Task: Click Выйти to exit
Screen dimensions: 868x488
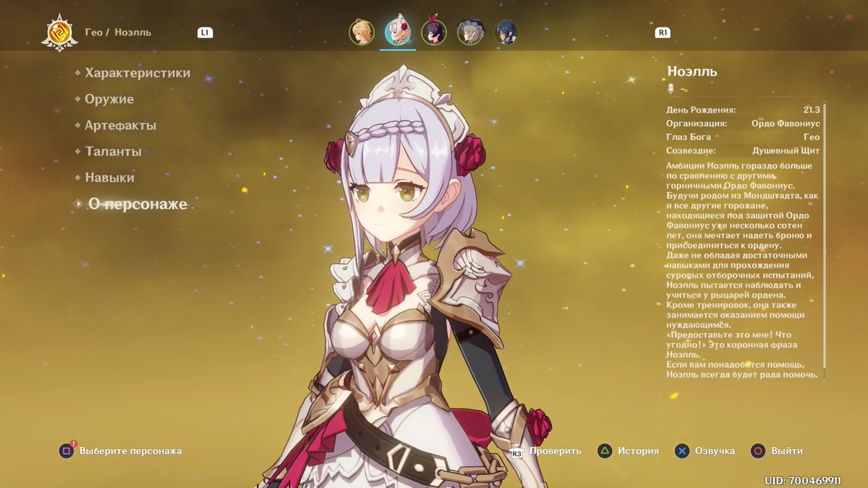Action: pos(787,451)
